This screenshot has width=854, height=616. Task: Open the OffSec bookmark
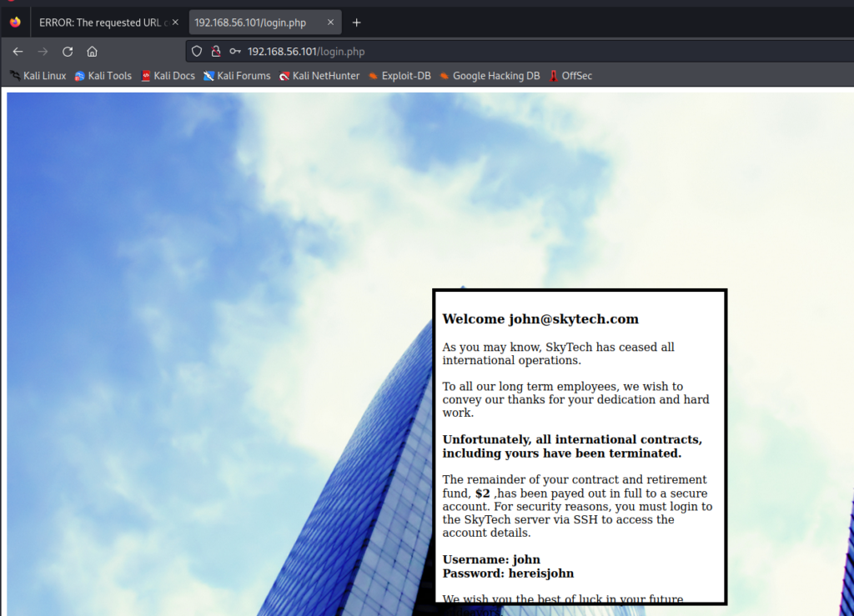pyautogui.click(x=570, y=76)
